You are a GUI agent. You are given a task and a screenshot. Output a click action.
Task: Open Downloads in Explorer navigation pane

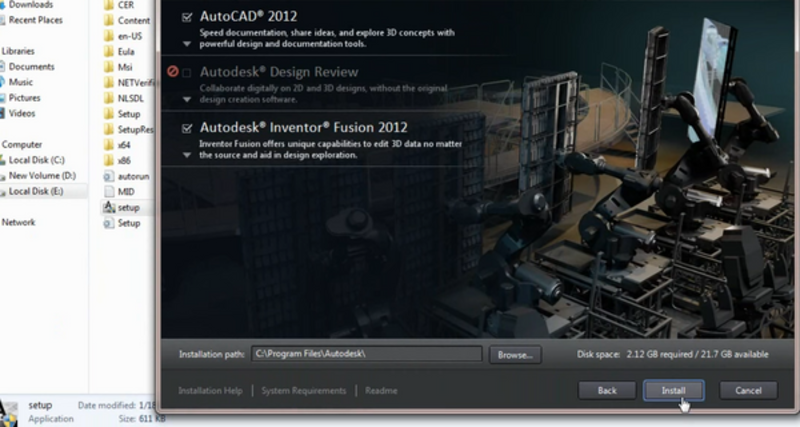pos(31,5)
